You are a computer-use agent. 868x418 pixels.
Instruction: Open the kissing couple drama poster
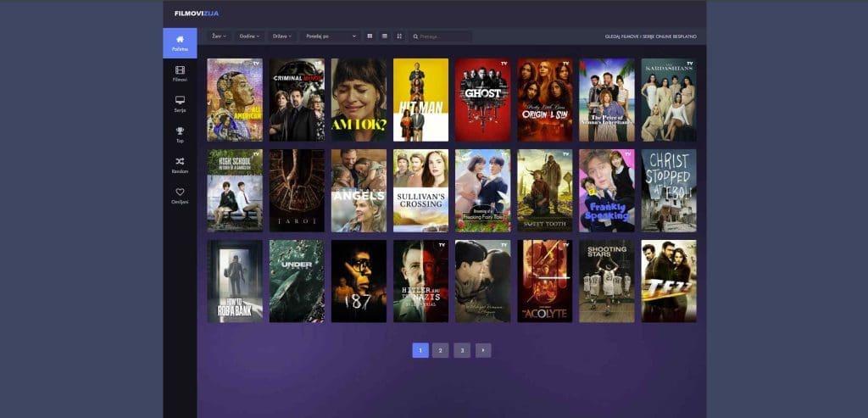(483, 281)
